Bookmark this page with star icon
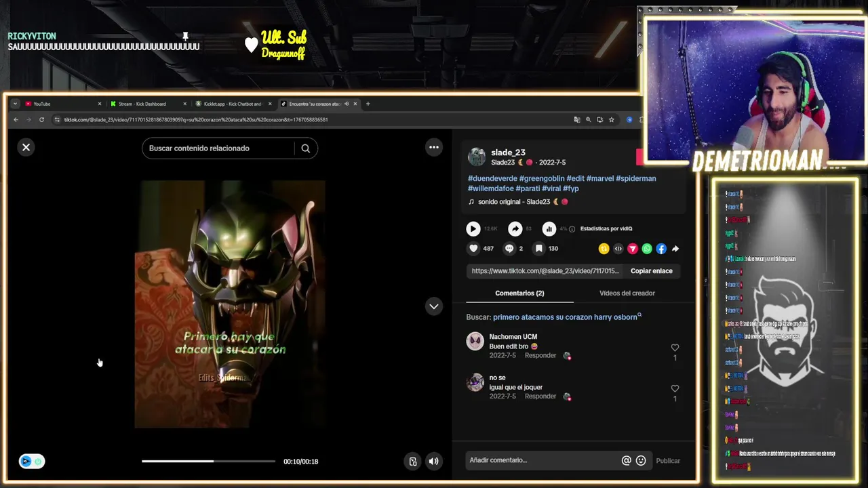The width and height of the screenshot is (868, 488). (x=611, y=120)
